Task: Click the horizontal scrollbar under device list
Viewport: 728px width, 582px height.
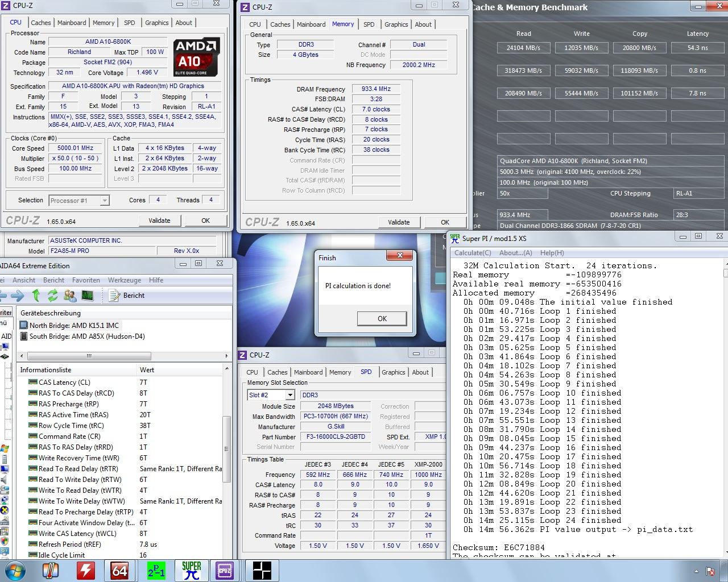Action: pyautogui.click(x=89, y=356)
